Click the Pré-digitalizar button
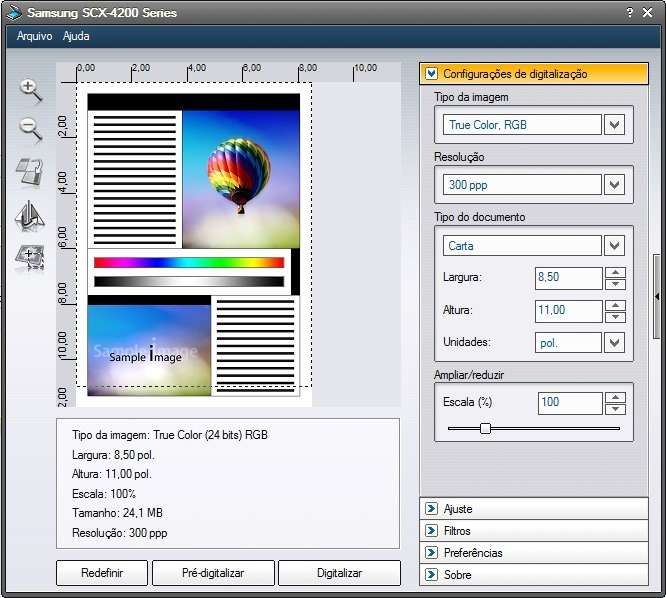This screenshot has height=598, width=666. click(x=213, y=573)
